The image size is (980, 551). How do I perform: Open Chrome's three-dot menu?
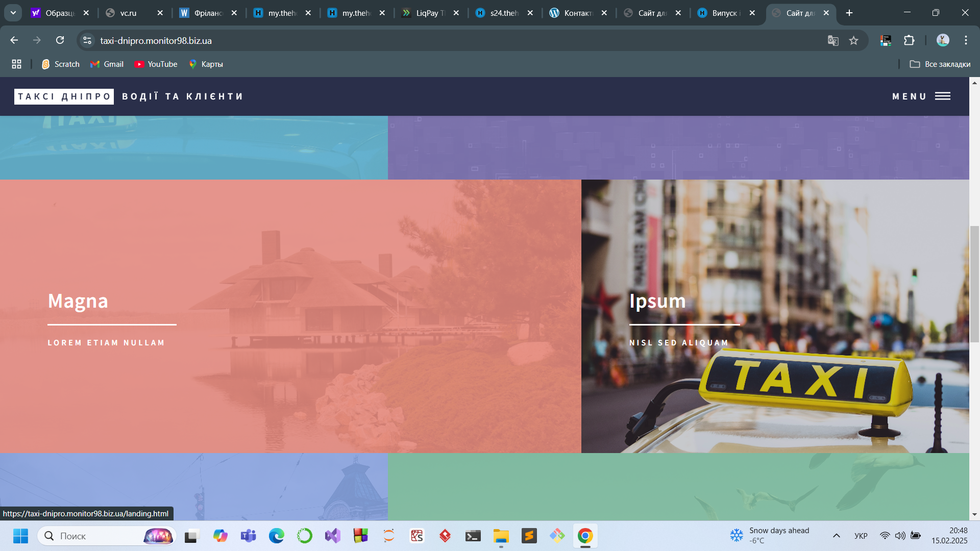tap(966, 40)
